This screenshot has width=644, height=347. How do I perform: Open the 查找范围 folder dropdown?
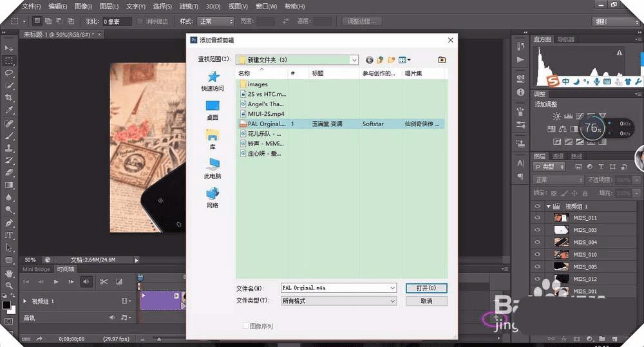pyautogui.click(x=354, y=60)
